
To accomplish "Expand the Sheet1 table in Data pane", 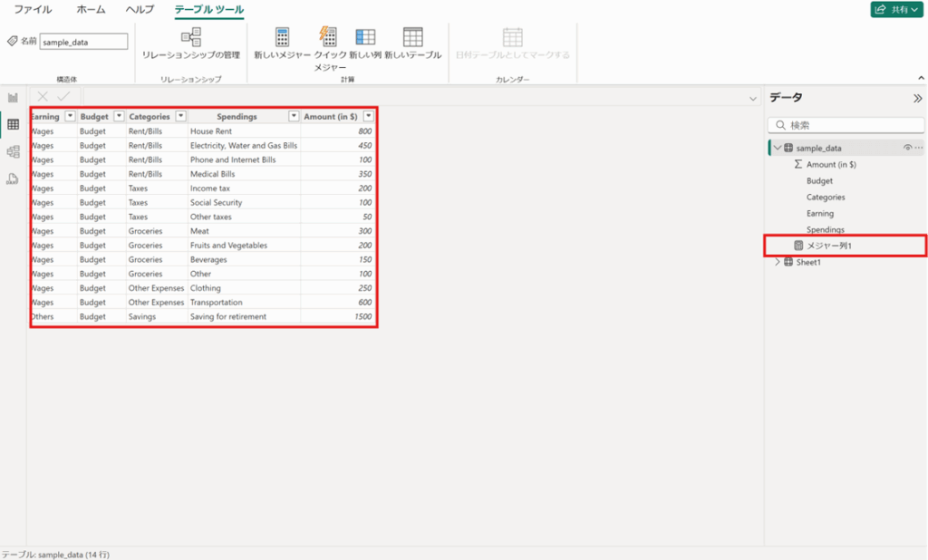I will click(x=777, y=262).
